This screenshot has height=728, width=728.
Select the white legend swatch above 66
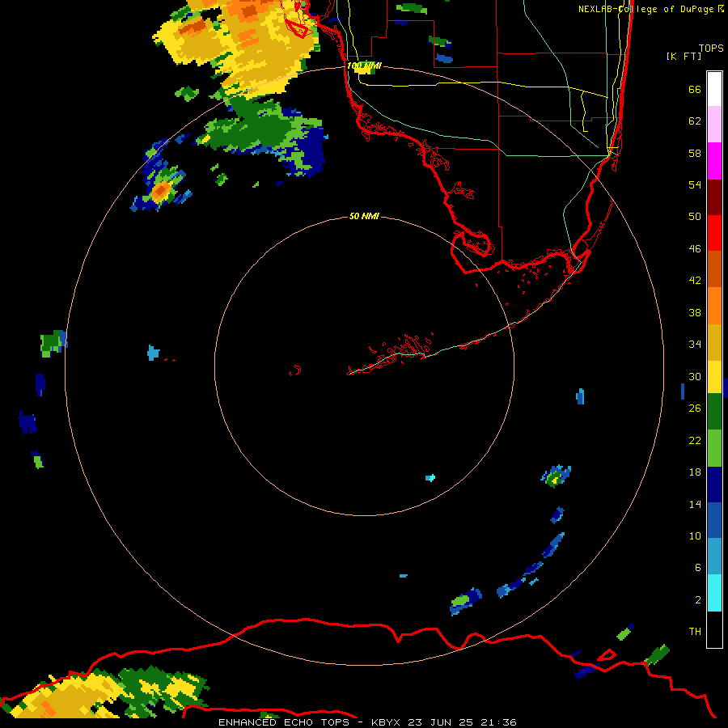(714, 89)
